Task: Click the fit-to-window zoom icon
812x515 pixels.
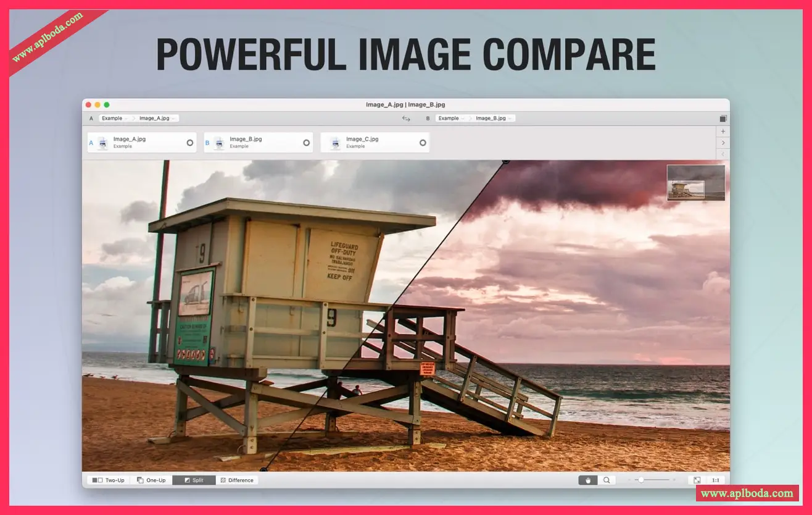Action: point(697,480)
